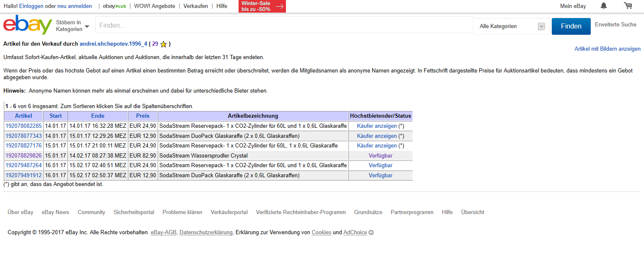Go to Verkaufen in the top bar
Viewport: 644px width, 274px height.
click(196, 6)
